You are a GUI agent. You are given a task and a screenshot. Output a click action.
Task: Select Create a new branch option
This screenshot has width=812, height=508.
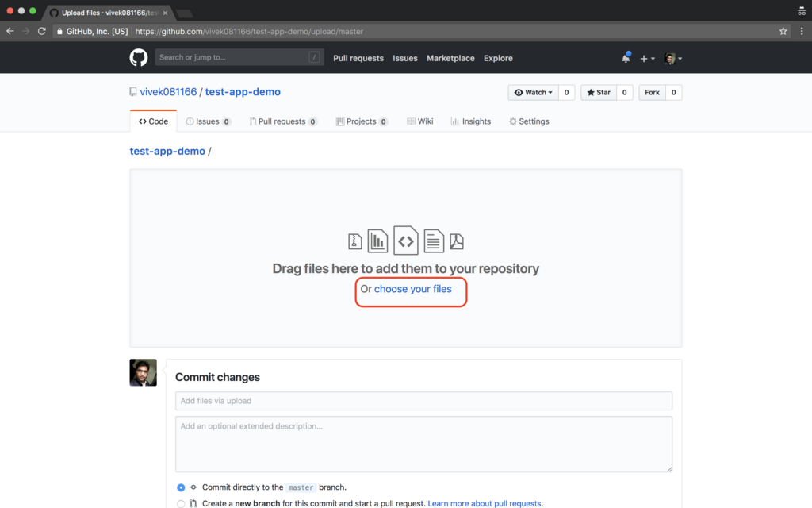pos(181,503)
